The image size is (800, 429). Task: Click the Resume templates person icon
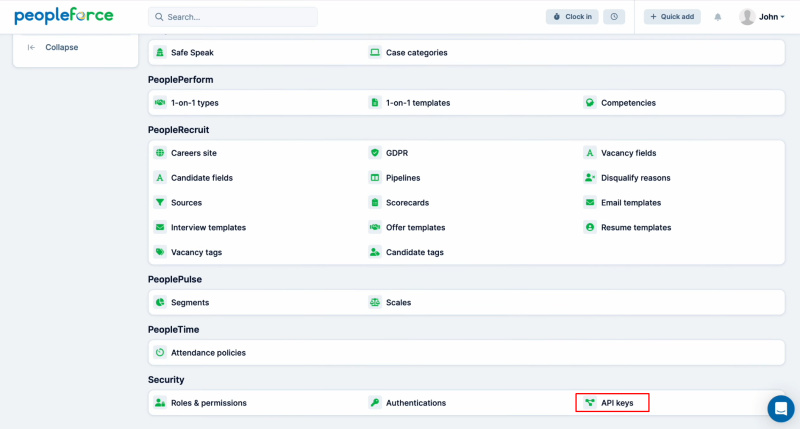pyautogui.click(x=590, y=228)
